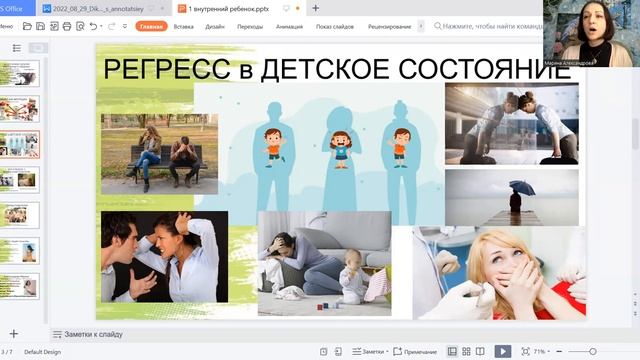
Task: Start the slideshow with play button
Action: tap(502, 351)
